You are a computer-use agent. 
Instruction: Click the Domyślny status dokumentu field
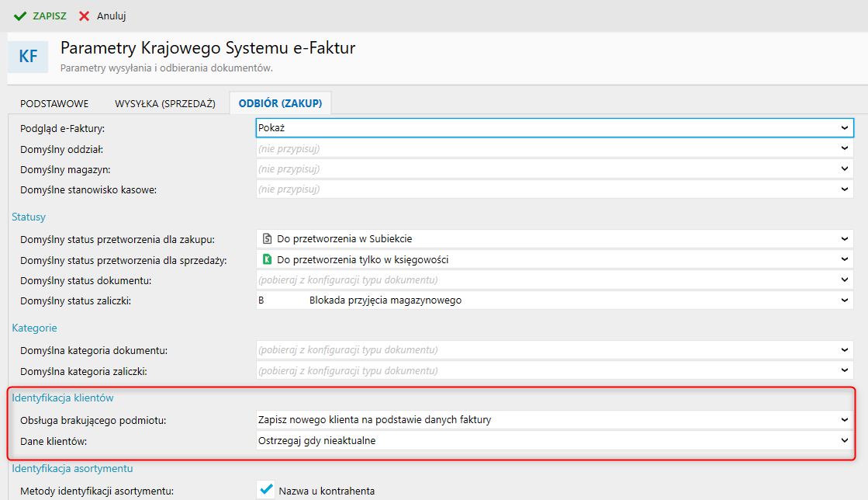pyautogui.click(x=543, y=280)
